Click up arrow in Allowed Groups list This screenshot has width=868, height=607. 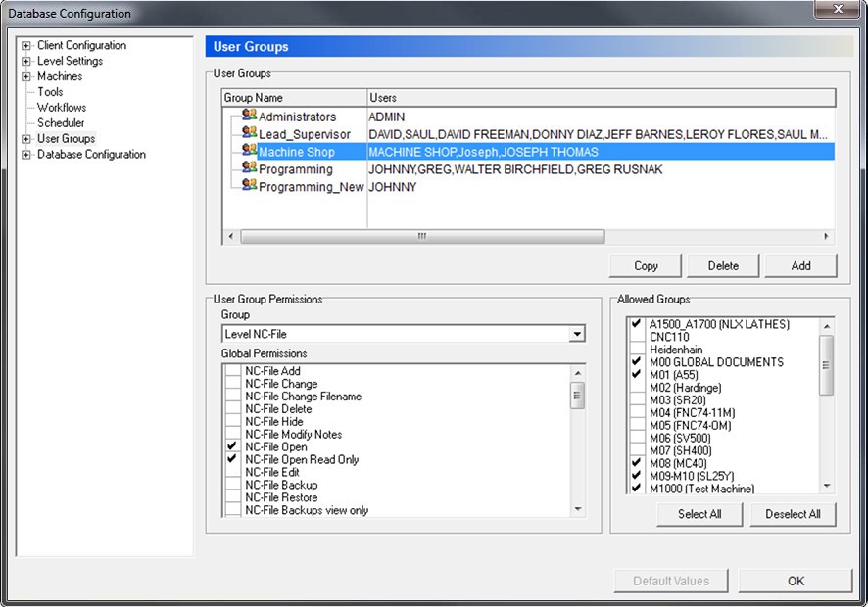click(827, 326)
